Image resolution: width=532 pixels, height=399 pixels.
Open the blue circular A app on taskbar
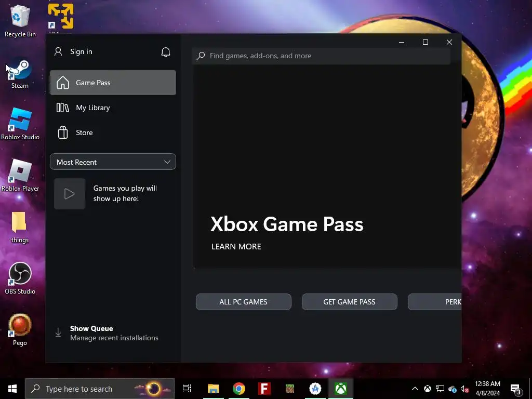(x=315, y=389)
